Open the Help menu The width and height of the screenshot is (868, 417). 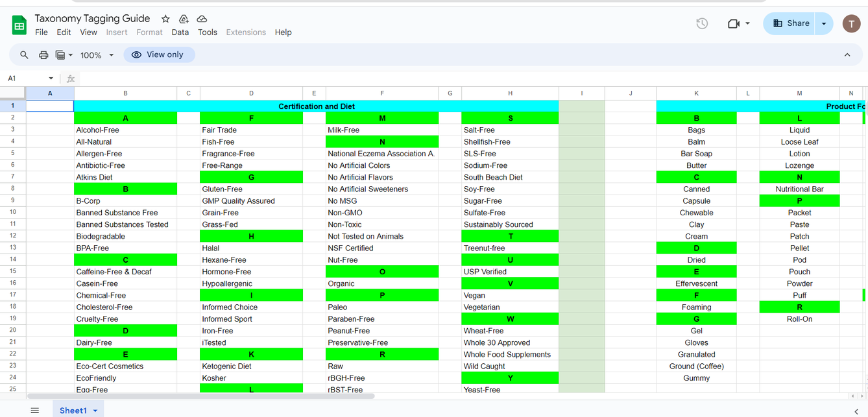point(283,32)
